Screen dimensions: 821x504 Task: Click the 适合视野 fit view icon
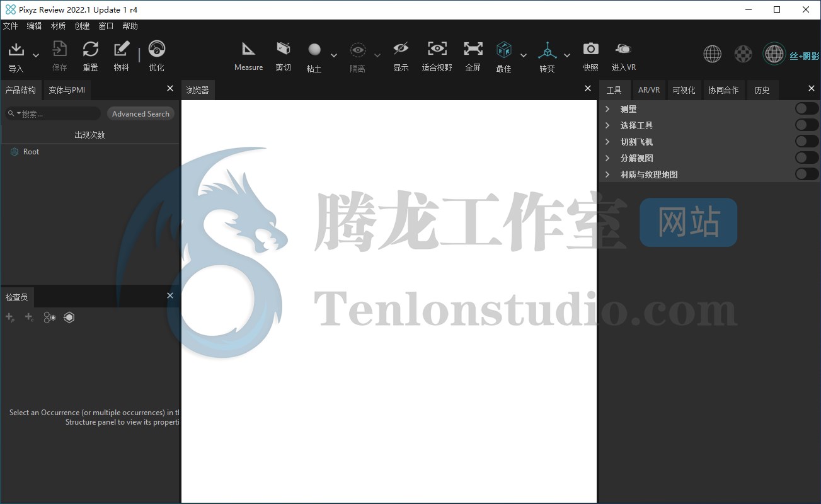pyautogui.click(x=437, y=49)
